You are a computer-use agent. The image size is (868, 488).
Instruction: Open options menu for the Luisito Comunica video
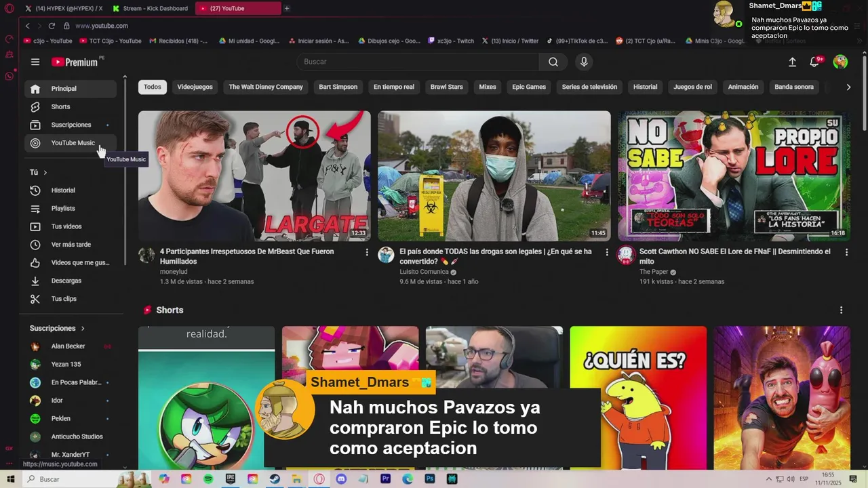[606, 252]
